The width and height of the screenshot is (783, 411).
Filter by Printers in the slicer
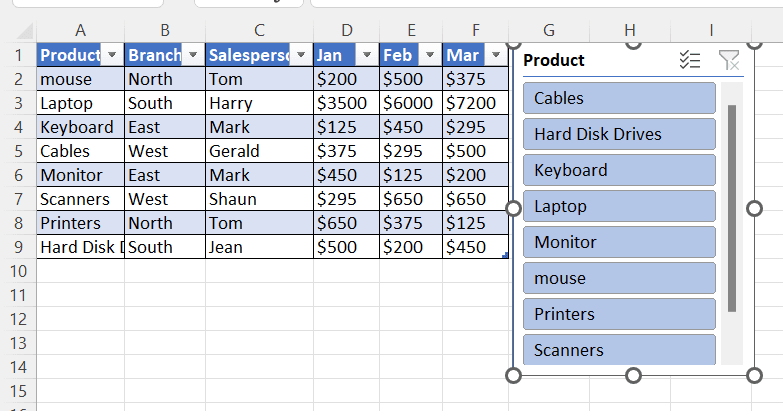coord(619,314)
